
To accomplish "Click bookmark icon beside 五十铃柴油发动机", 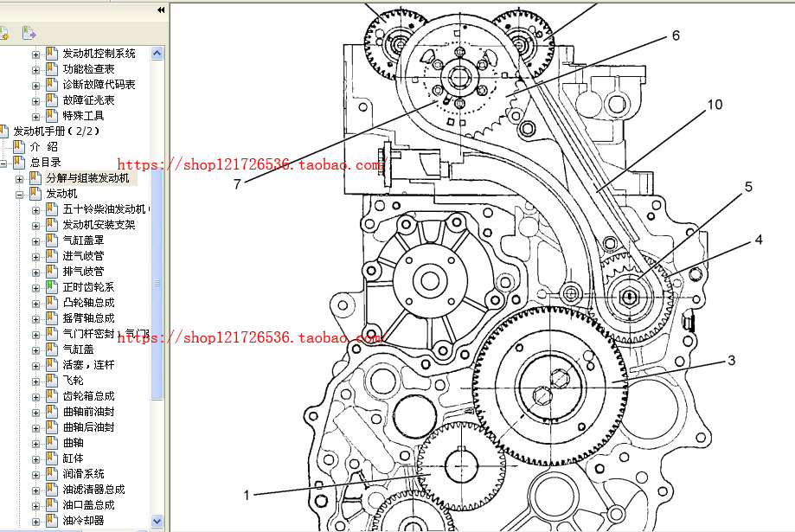I will (52, 209).
